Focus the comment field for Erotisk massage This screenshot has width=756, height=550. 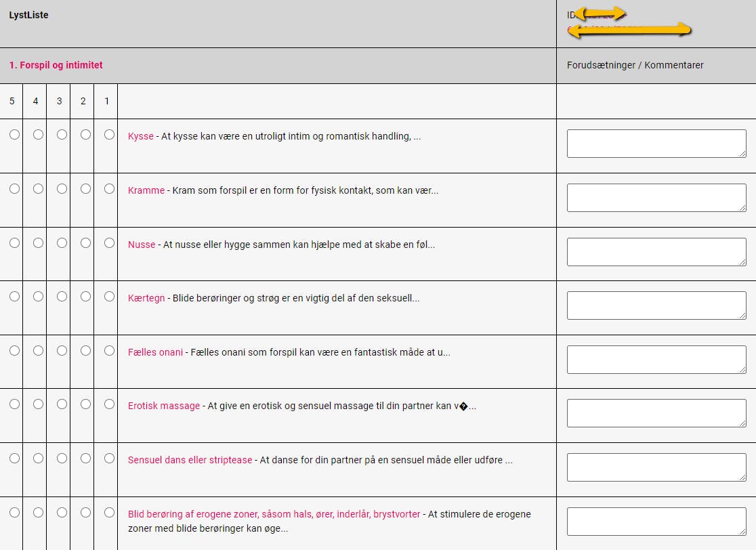[x=656, y=413]
